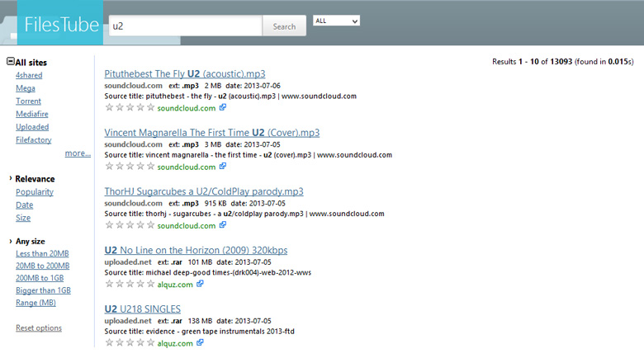Open the ALL file type dropdown
This screenshot has width=644, height=358.
(336, 21)
